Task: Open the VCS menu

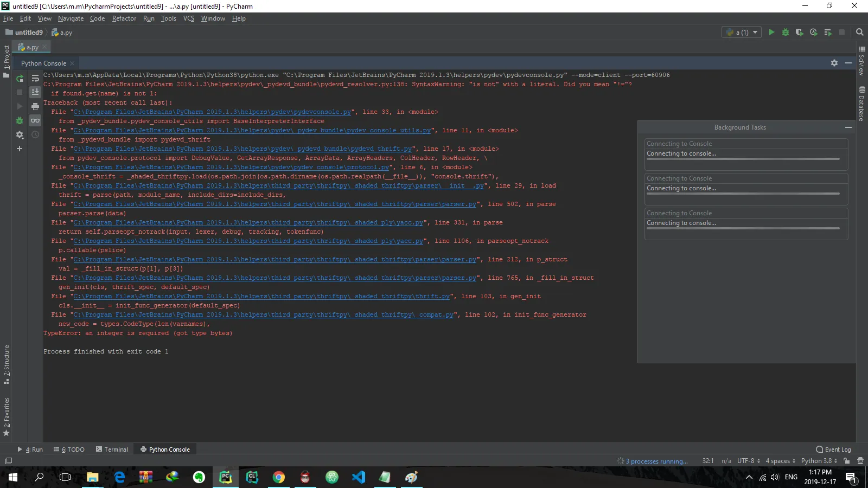Action: pos(189,18)
